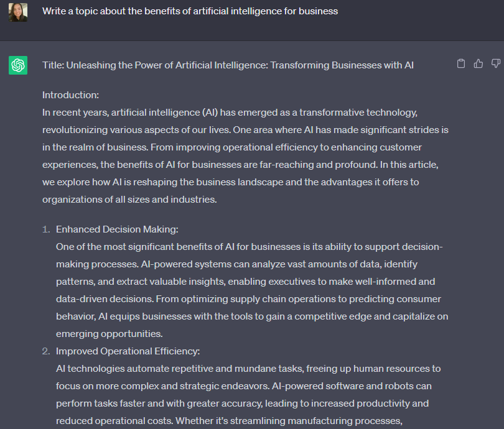Click the line starting "revolutionizing various aspects"
This screenshot has height=429, width=504.
pyautogui.click(x=245, y=130)
